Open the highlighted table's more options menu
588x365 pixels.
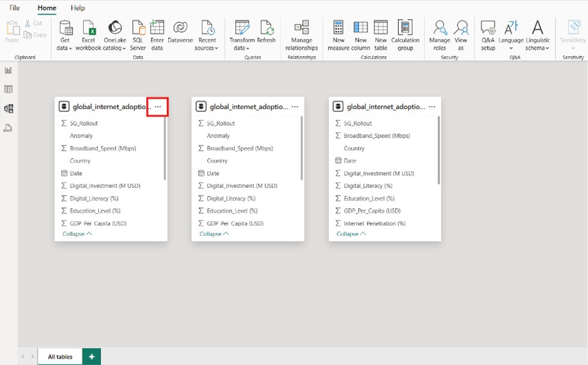click(x=157, y=106)
